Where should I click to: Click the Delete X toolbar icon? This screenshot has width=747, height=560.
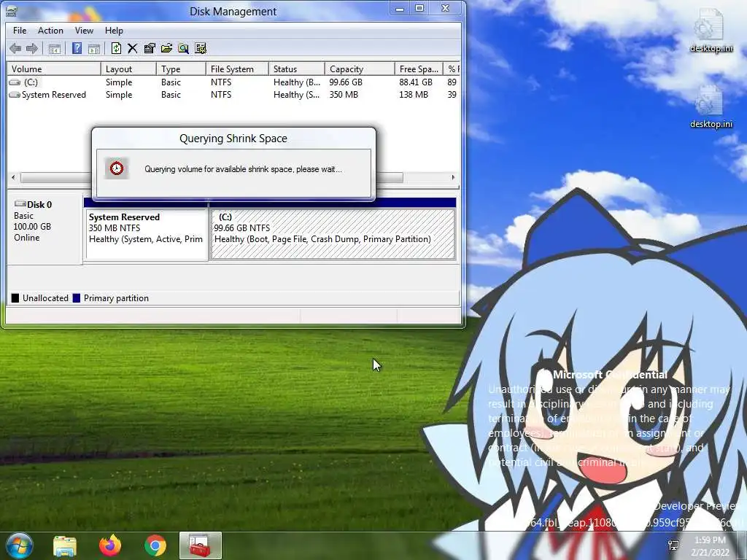133,48
